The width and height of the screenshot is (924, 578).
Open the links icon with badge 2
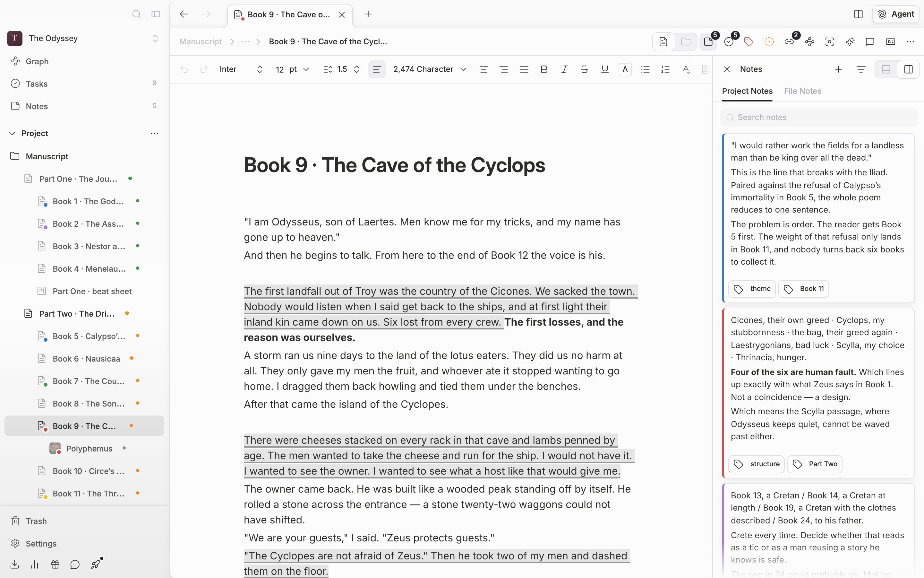[x=789, y=42]
